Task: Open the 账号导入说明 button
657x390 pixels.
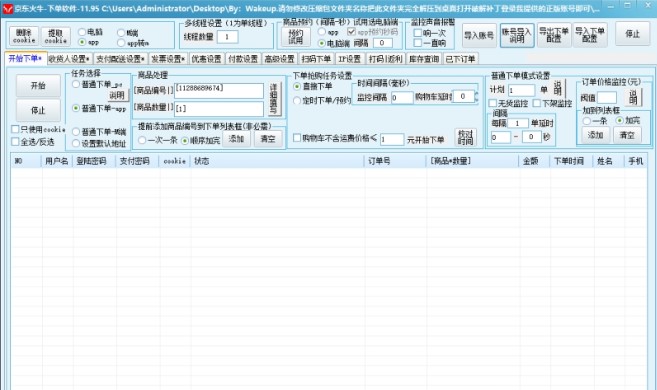Action: click(517, 35)
